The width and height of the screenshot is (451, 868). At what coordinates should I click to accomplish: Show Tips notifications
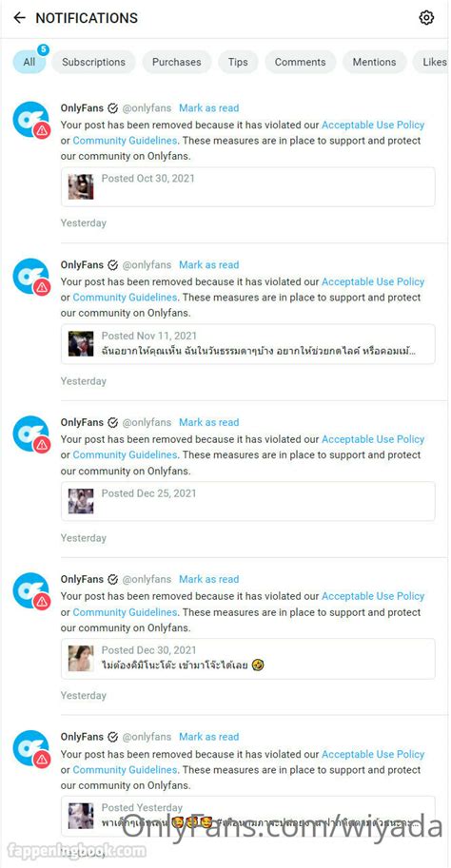pos(238,62)
